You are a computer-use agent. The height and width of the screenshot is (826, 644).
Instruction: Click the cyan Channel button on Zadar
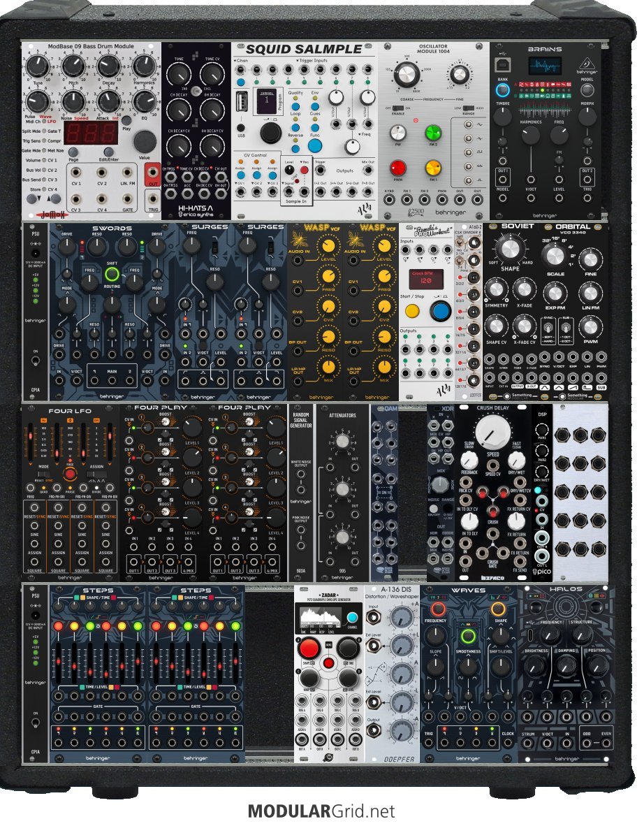pos(352,617)
